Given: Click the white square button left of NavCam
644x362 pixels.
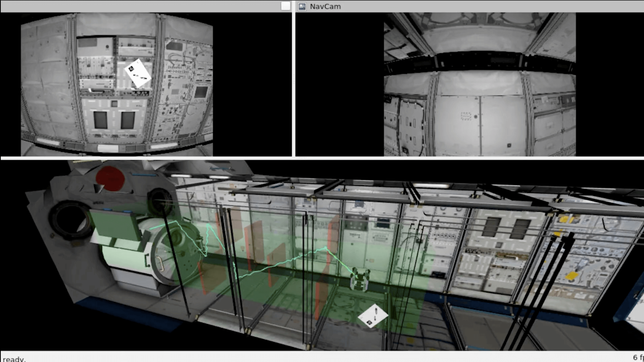Looking at the screenshot, I should (285, 6).
